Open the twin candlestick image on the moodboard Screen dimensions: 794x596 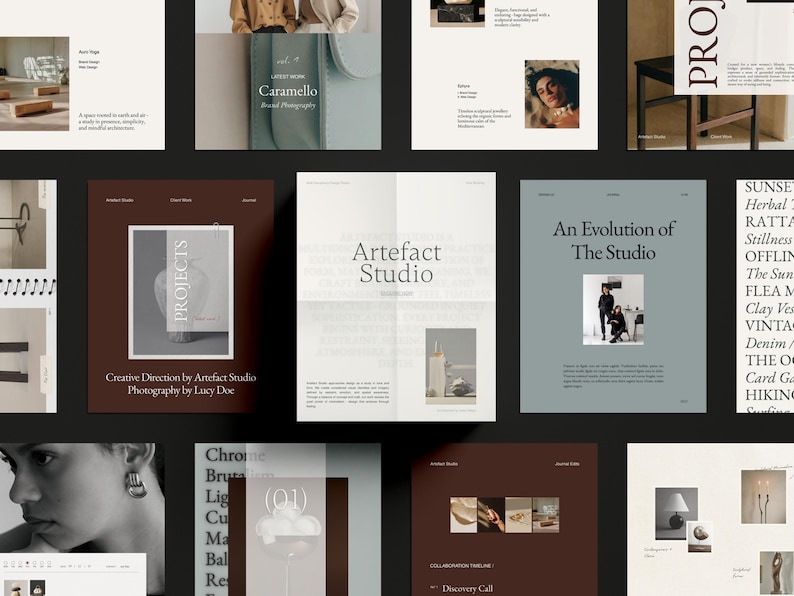tap(764, 497)
